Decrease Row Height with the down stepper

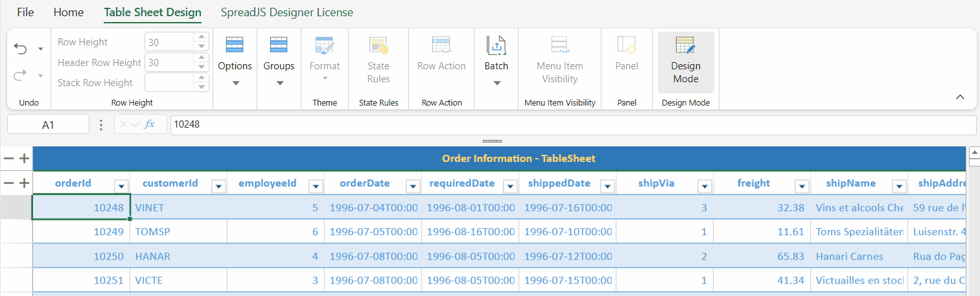pyautogui.click(x=202, y=47)
